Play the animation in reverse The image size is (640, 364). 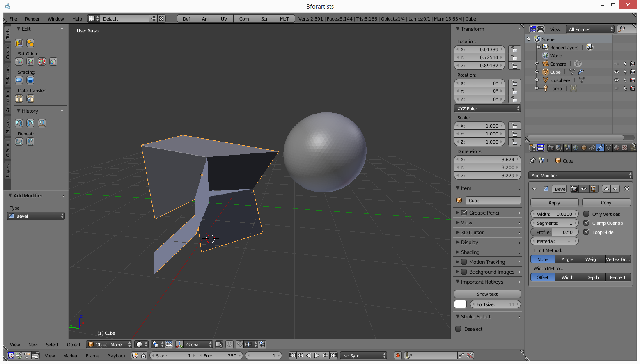pyautogui.click(x=309, y=355)
